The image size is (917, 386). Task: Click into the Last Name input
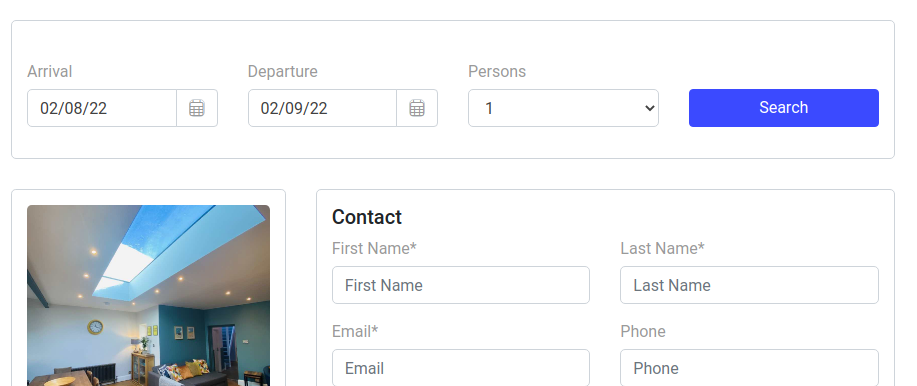click(749, 285)
